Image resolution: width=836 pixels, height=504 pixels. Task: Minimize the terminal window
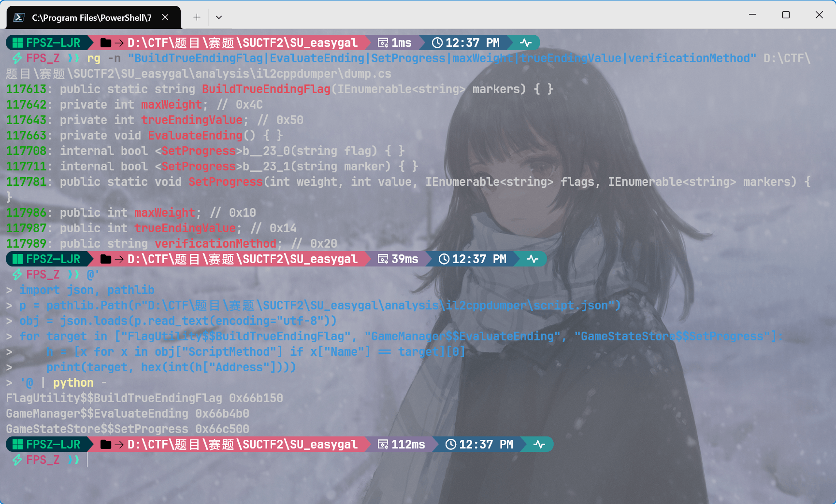752,15
